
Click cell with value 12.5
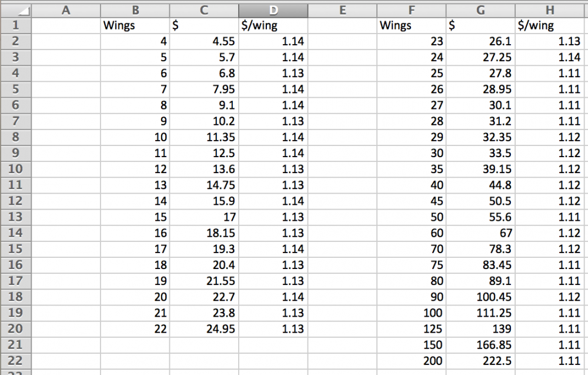[x=204, y=154]
